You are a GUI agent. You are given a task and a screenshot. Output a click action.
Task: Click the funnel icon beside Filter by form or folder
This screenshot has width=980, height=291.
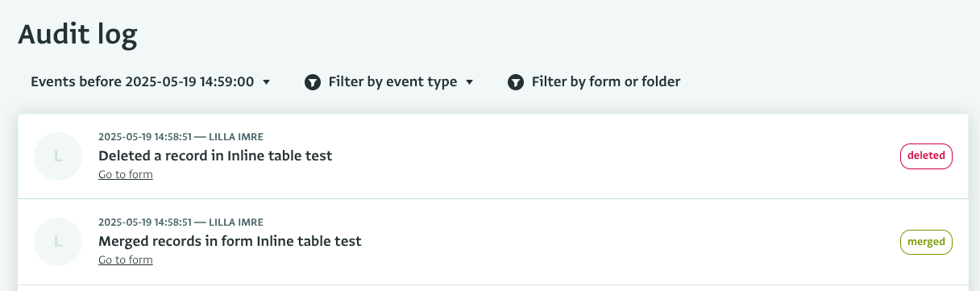(x=517, y=82)
